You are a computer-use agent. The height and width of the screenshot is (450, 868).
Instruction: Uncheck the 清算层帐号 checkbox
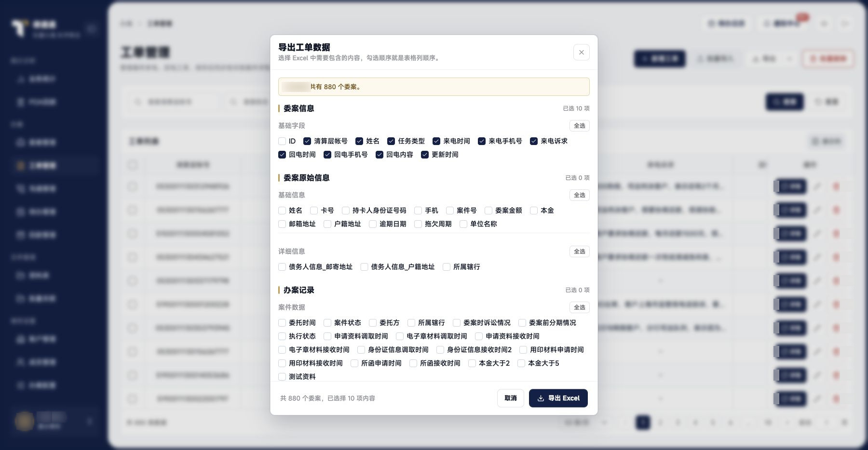[307, 141]
